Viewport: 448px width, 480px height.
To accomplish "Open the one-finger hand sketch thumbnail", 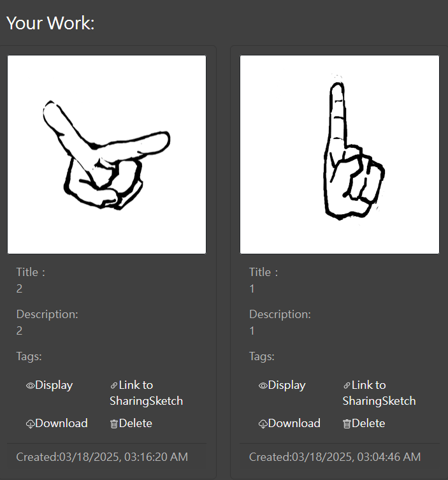I will coord(340,155).
